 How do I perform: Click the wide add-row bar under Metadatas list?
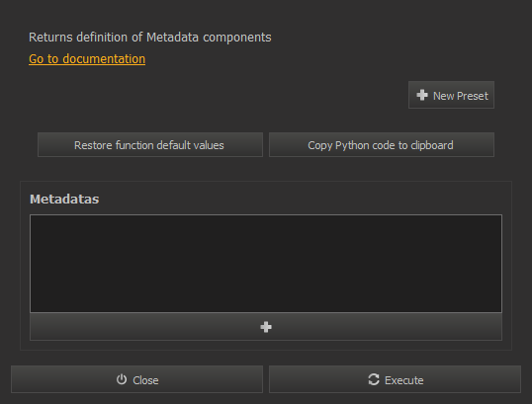[x=266, y=327]
